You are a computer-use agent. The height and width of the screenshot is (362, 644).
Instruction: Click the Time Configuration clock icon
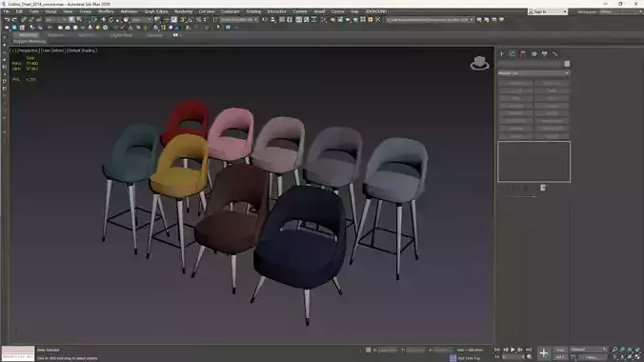[x=529, y=357]
